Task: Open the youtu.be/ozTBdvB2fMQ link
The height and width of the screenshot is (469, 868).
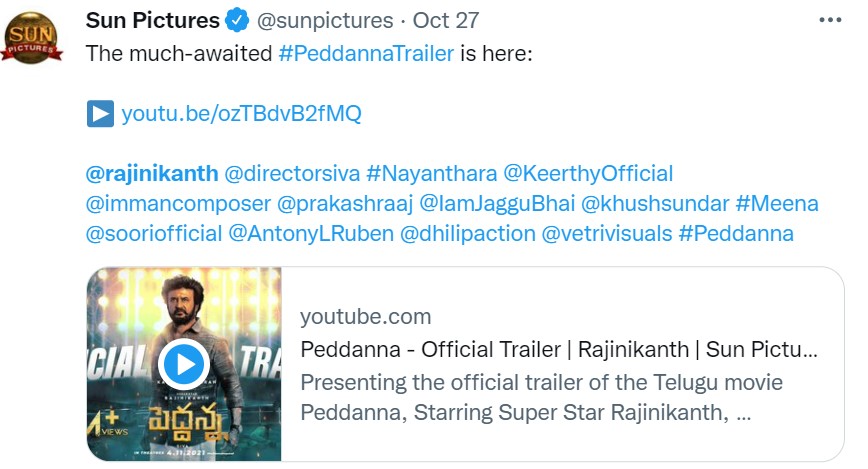Action: tap(241, 113)
